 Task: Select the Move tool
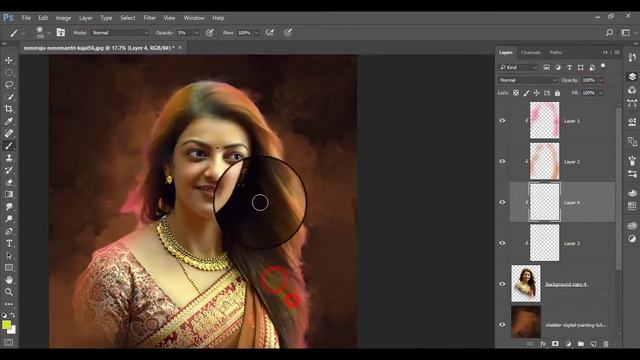(x=9, y=60)
